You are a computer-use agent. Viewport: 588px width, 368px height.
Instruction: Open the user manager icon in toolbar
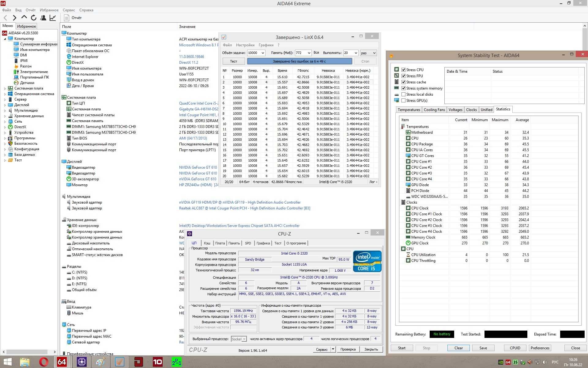pos(43,18)
